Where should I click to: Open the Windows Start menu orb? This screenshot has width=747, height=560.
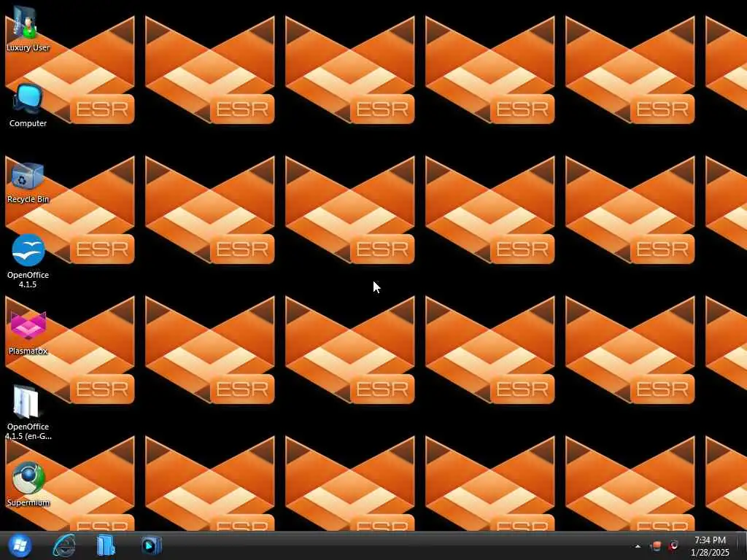pyautogui.click(x=20, y=545)
